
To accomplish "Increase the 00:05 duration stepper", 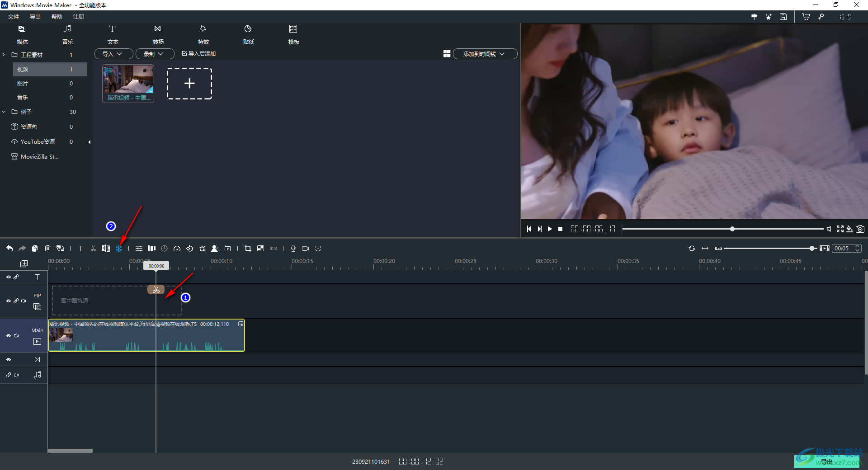I will [857, 246].
